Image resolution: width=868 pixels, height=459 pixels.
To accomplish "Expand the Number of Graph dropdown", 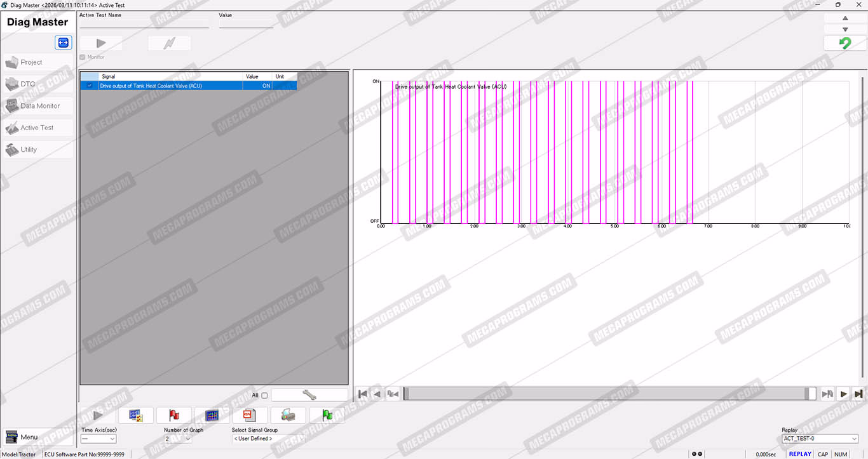I will click(x=178, y=439).
